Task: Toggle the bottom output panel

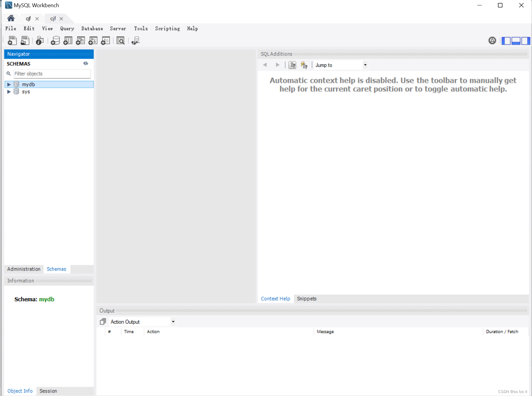Action: tap(516, 41)
